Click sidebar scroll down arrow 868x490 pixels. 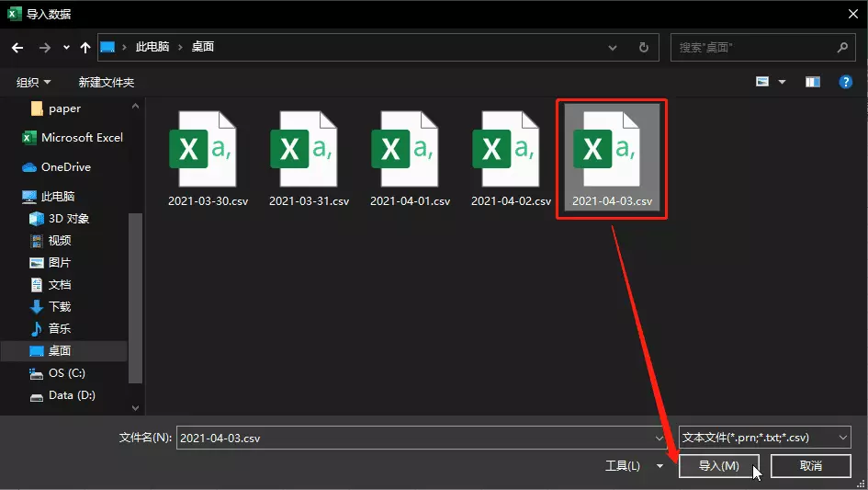point(136,408)
